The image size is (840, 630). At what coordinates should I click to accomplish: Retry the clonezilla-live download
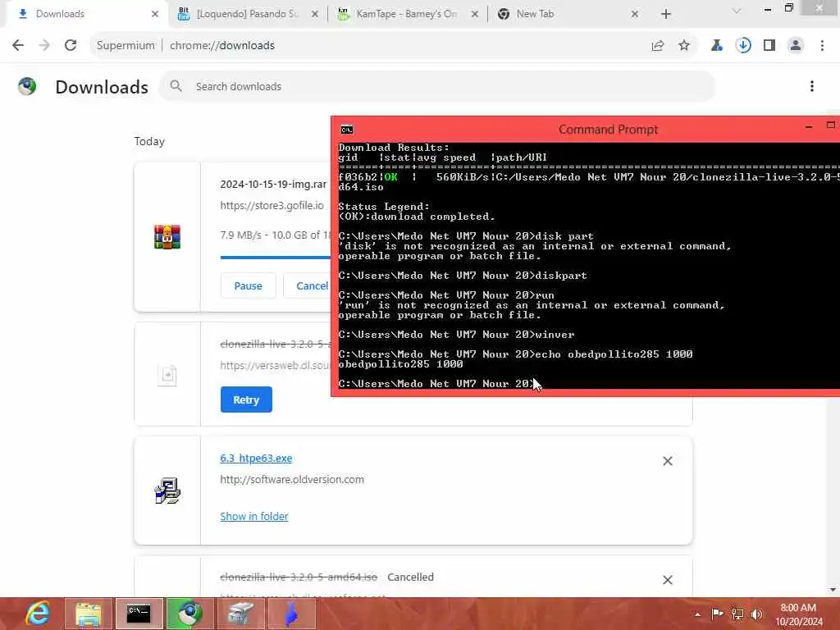[246, 399]
